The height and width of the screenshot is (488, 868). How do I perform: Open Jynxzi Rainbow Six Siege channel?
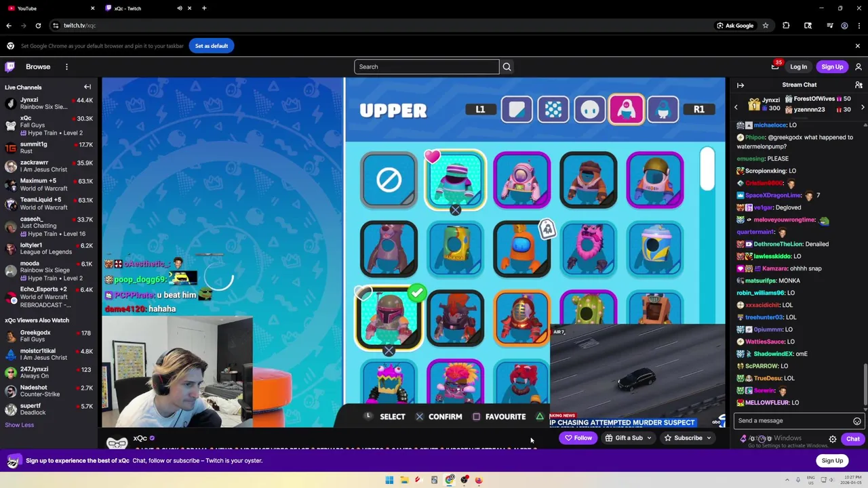[49, 103]
